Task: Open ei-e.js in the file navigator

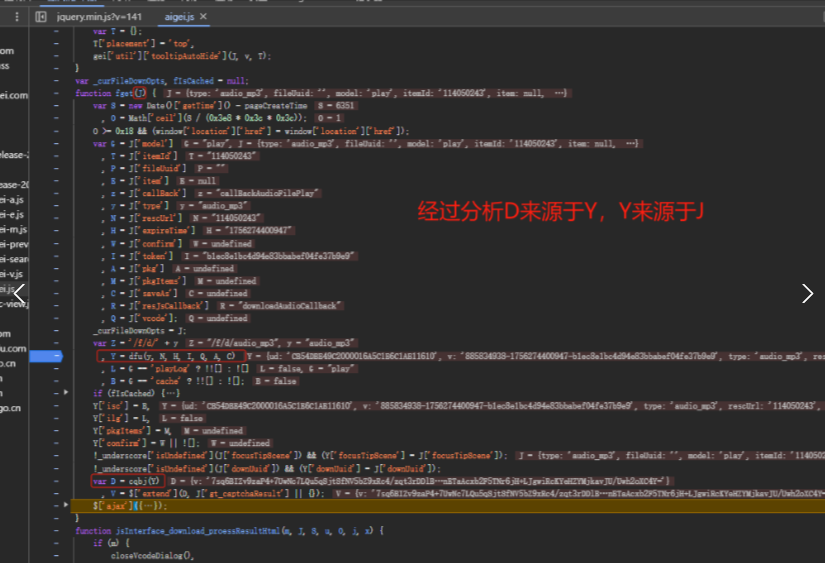Action: click(x=12, y=215)
